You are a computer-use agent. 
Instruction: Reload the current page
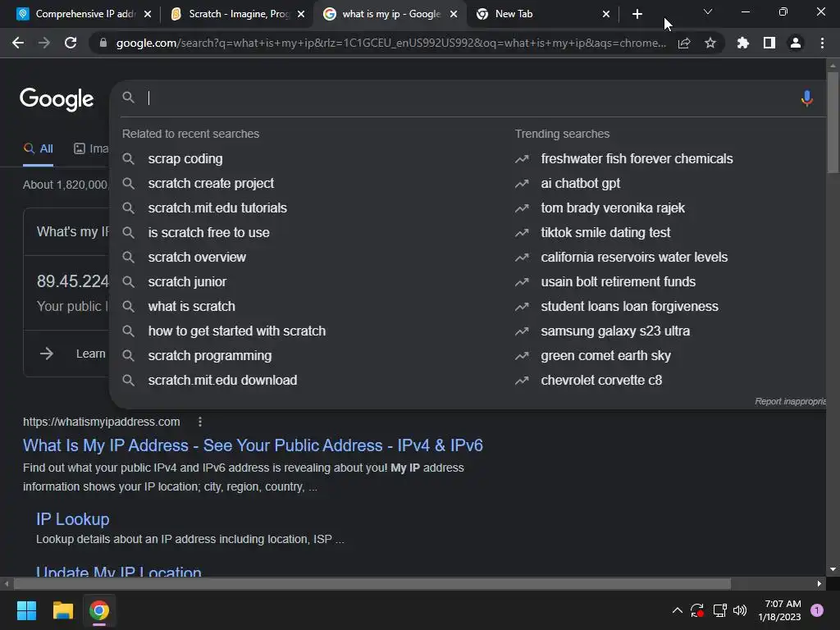pos(71,43)
